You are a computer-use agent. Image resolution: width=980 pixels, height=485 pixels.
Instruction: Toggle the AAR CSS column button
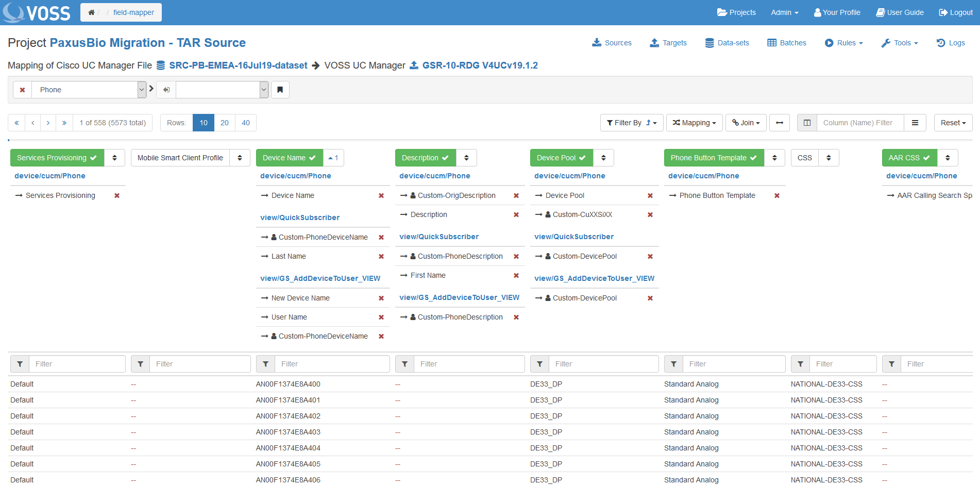coord(909,158)
